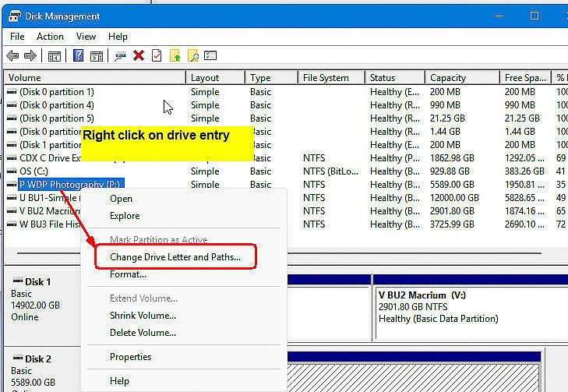Maximize the Disk Management window
This screenshot has width=568, height=392.
(x=534, y=16)
